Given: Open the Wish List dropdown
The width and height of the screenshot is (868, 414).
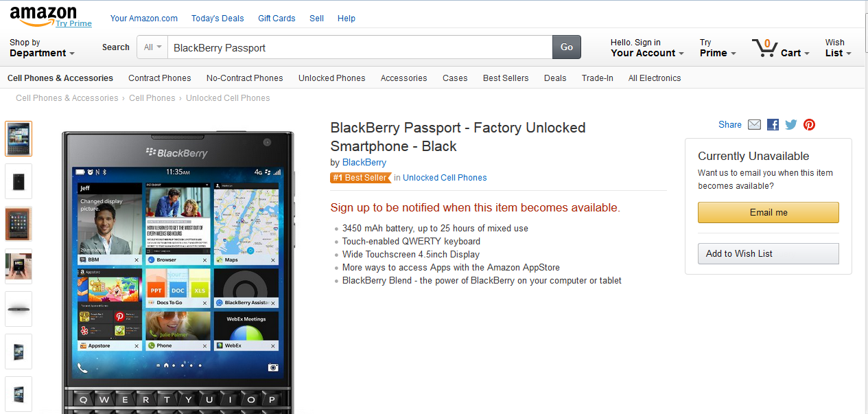Looking at the screenshot, I should click(x=838, y=48).
